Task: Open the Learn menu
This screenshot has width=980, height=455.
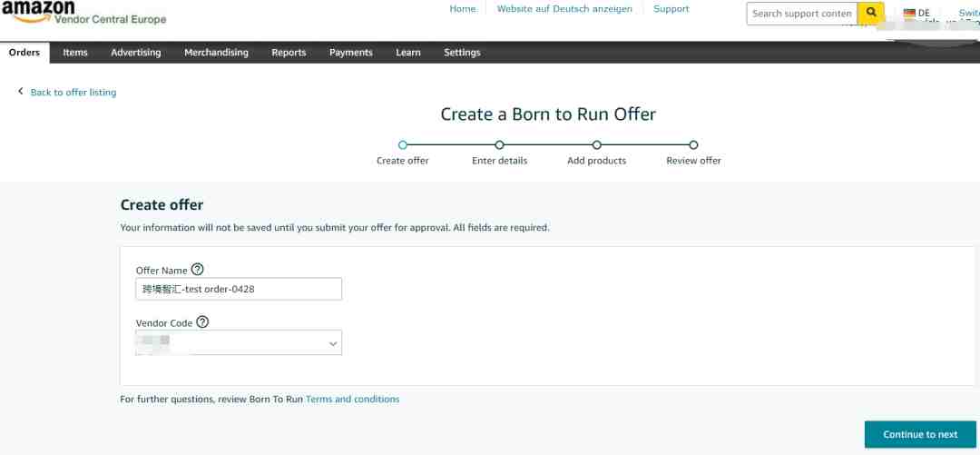Action: [x=408, y=53]
